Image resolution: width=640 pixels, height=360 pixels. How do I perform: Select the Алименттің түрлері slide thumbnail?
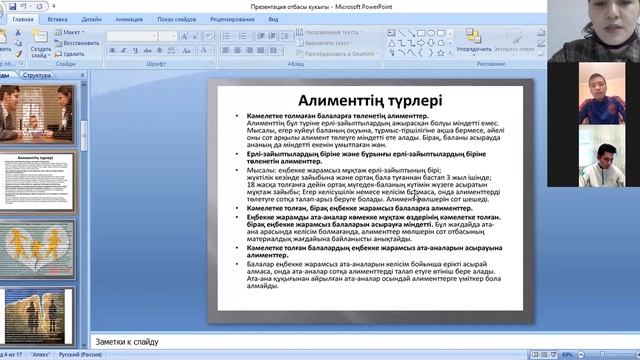coord(37,182)
